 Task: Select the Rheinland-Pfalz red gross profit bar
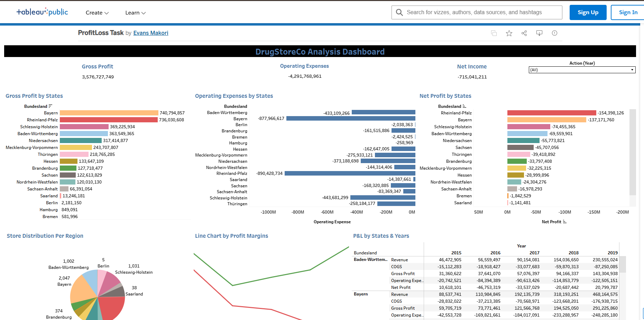[109, 120]
